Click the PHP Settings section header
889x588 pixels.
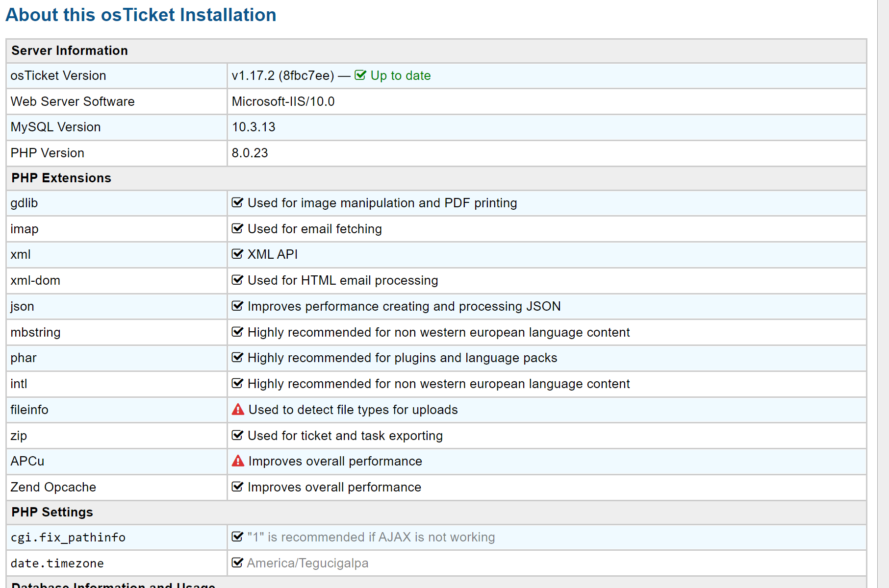pyautogui.click(x=52, y=512)
